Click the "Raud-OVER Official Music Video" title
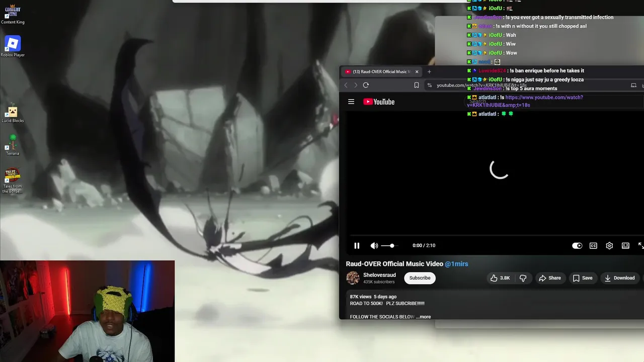 coord(394,264)
